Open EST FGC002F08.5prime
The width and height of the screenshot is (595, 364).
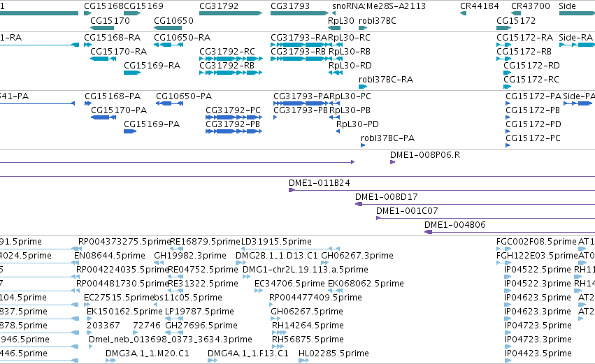point(503,249)
